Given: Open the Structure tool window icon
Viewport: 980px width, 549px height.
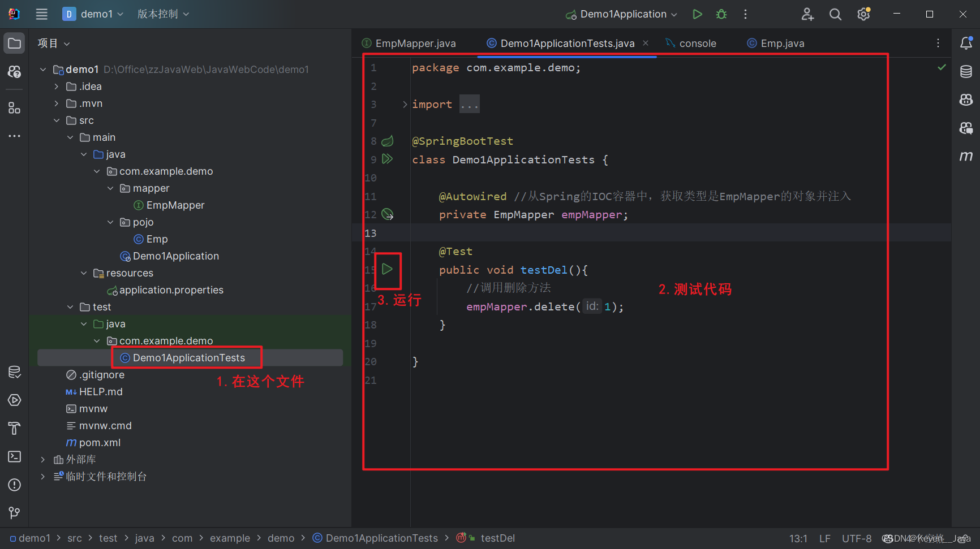Looking at the screenshot, I should (14, 108).
